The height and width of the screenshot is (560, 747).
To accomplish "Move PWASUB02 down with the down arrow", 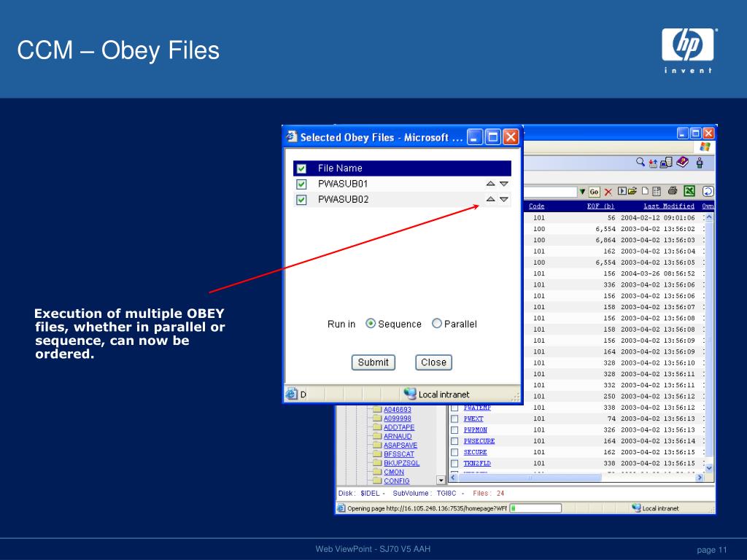I will 504,200.
